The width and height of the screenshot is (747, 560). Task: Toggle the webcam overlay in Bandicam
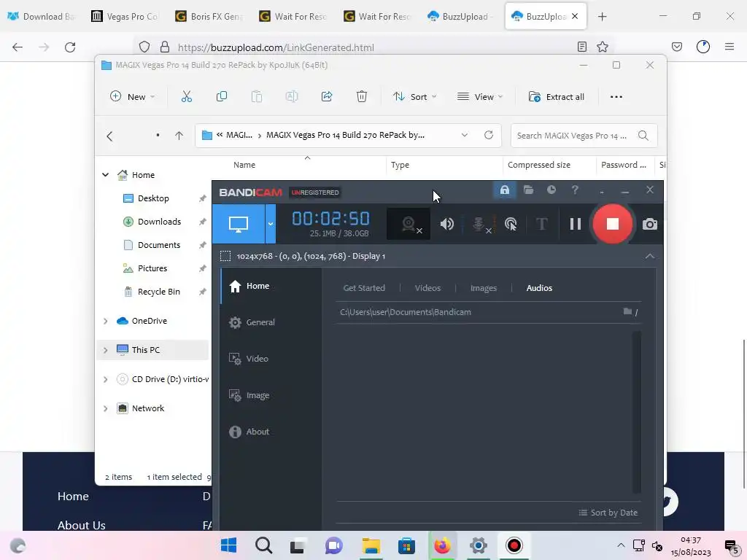coord(409,224)
